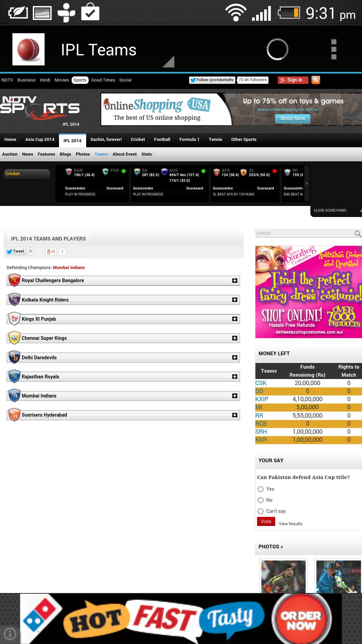Open the Football tab

[x=162, y=140]
